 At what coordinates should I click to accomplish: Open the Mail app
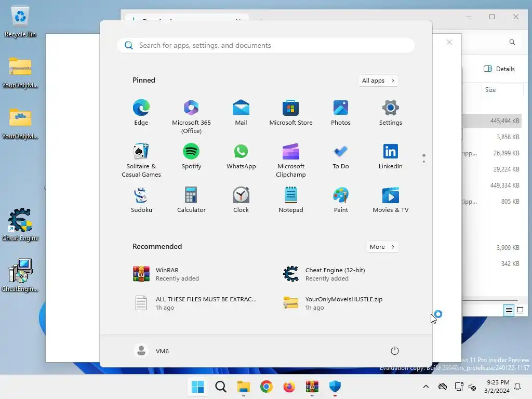[x=241, y=113]
